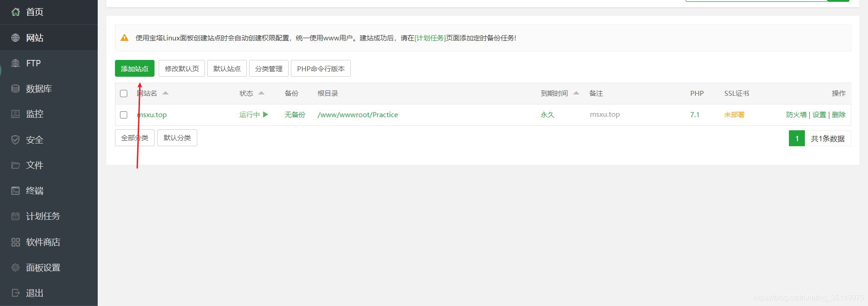The height and width of the screenshot is (306, 868).
Task: Tick the checkbox for msxu.top row
Action: (124, 115)
